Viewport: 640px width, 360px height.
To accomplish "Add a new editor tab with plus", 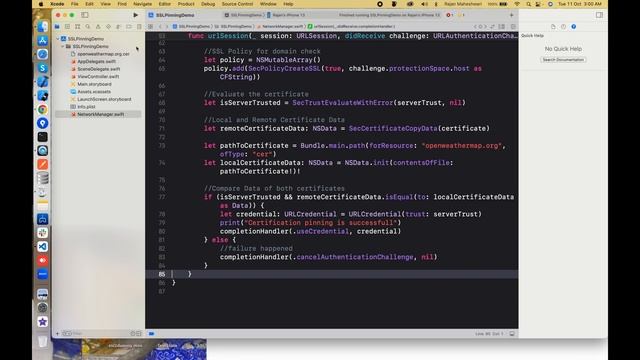I will tap(511, 15).
